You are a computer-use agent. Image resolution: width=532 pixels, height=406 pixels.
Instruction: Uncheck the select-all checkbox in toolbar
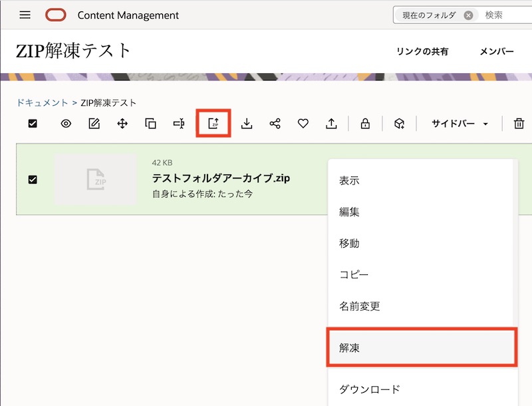(x=33, y=123)
